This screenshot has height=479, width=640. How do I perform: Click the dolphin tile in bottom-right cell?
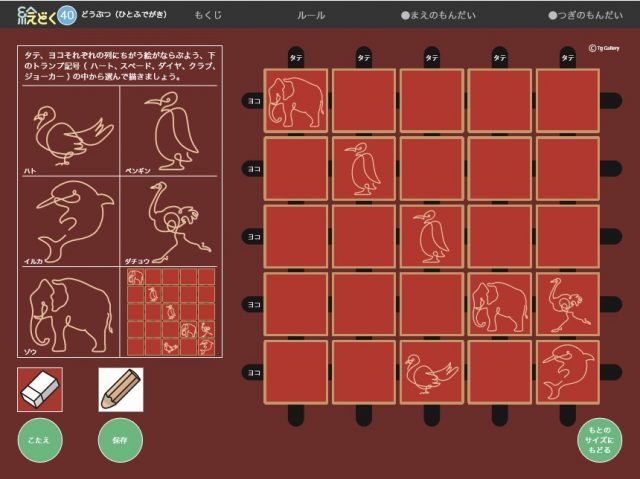[568, 373]
